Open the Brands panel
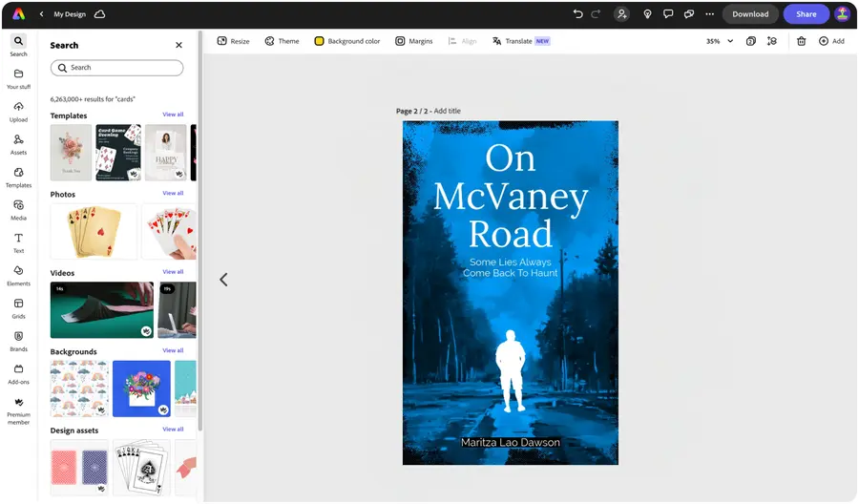This screenshot has width=859, height=504. (18, 340)
